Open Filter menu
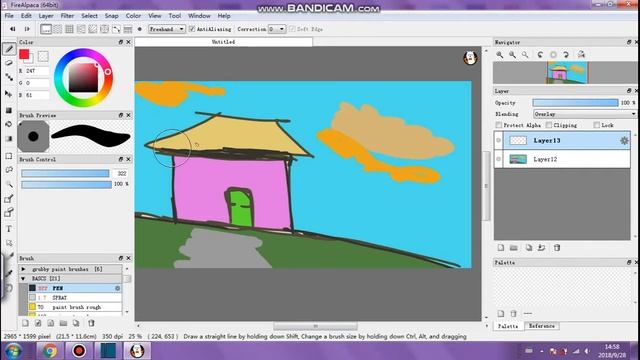The width and height of the screenshot is (640, 360). (x=67, y=16)
